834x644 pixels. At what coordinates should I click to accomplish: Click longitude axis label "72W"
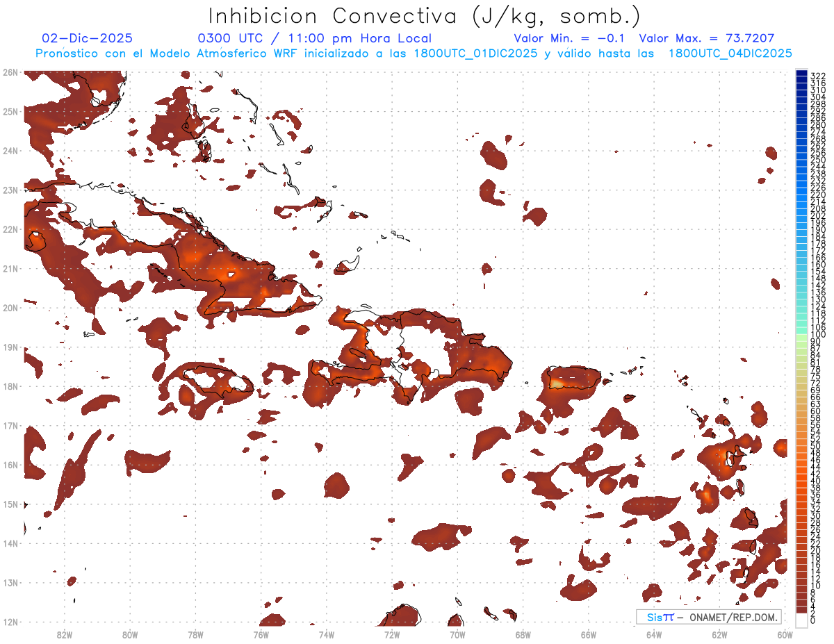point(392,635)
